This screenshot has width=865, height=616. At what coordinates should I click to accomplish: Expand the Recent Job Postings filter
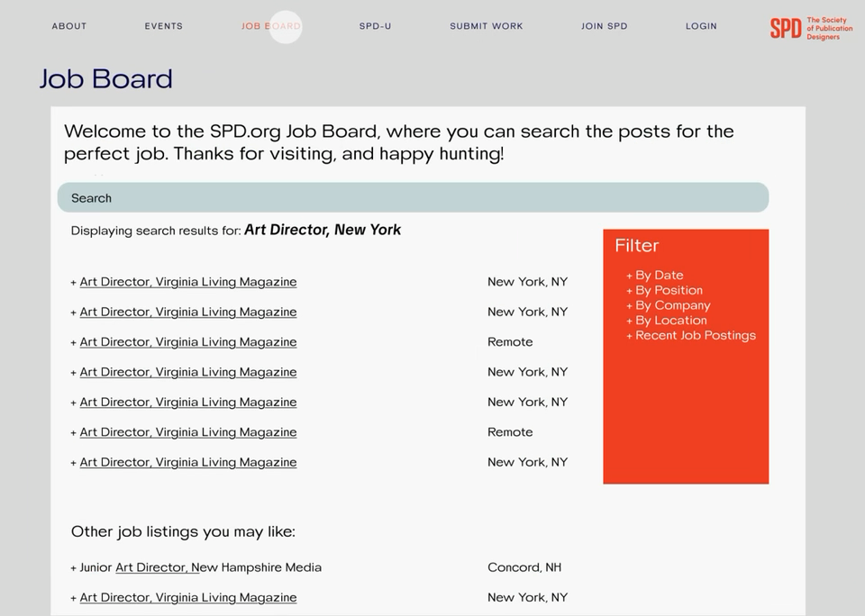coord(691,335)
